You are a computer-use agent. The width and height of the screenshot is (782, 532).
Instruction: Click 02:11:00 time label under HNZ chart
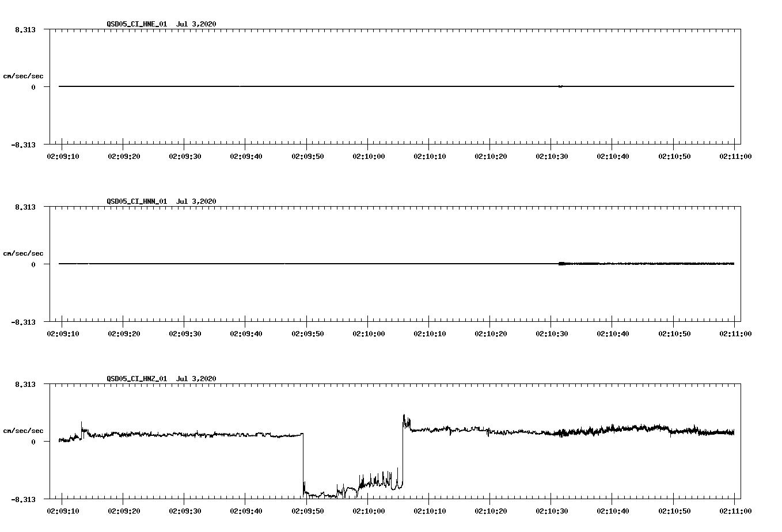[x=735, y=511]
